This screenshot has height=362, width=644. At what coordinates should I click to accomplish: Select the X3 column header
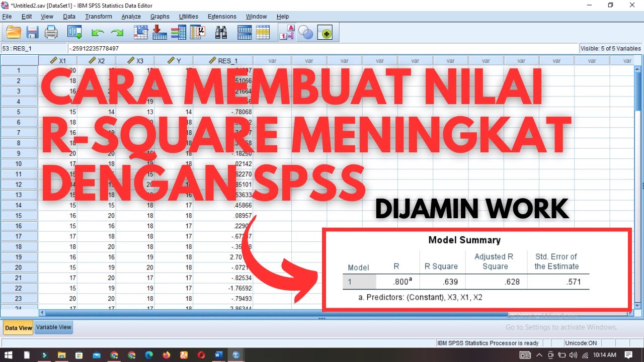tap(135, 61)
